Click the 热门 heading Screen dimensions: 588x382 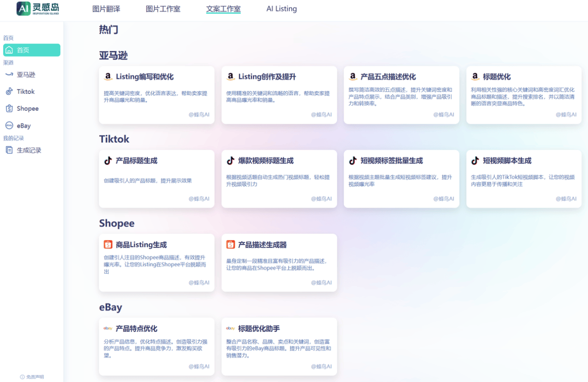pyautogui.click(x=109, y=30)
